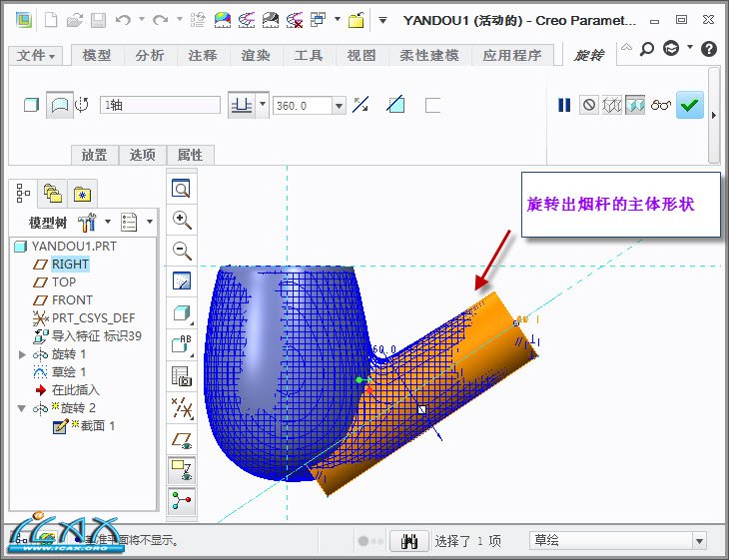
Task: Toggle revolve as surface option
Action: point(60,105)
